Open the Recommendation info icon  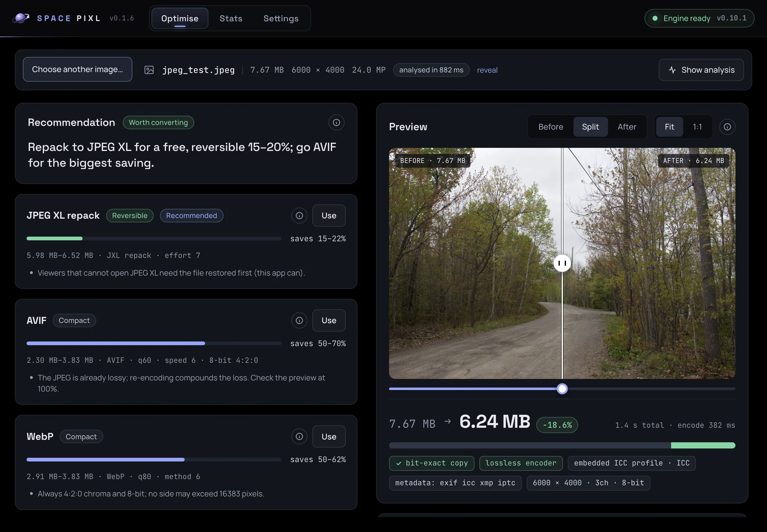coord(336,123)
